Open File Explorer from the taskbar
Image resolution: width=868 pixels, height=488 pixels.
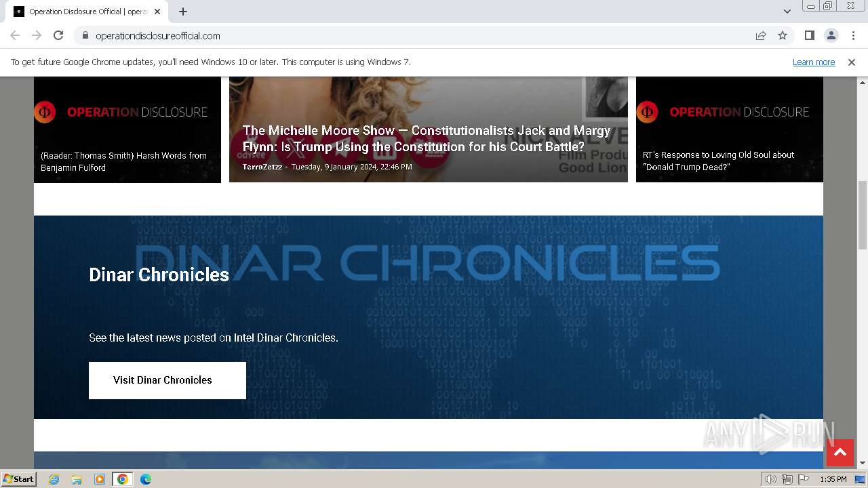click(x=77, y=479)
